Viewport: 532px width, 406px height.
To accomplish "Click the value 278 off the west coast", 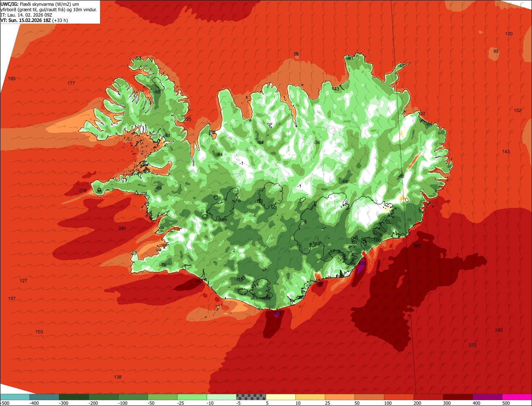I will click(x=83, y=191).
